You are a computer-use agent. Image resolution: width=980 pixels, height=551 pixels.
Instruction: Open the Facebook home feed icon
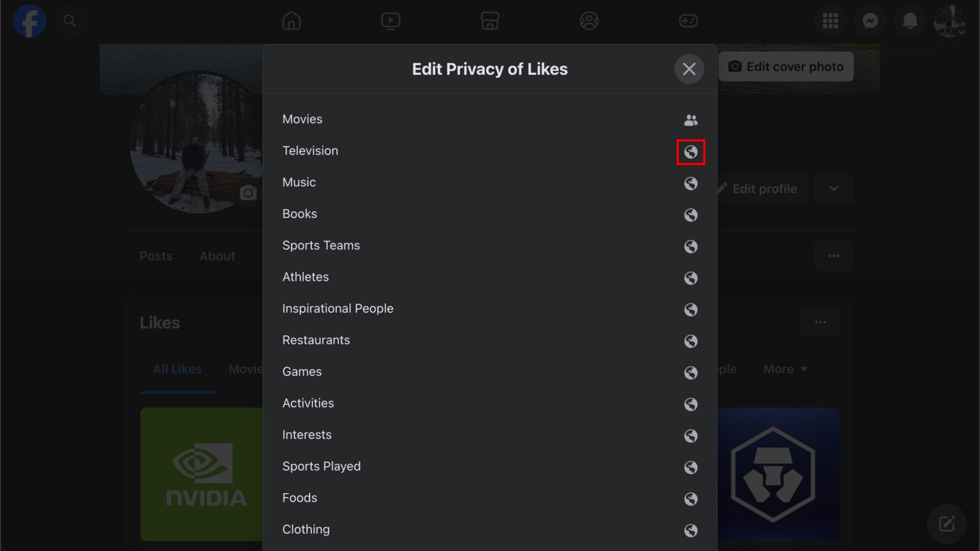click(x=291, y=20)
